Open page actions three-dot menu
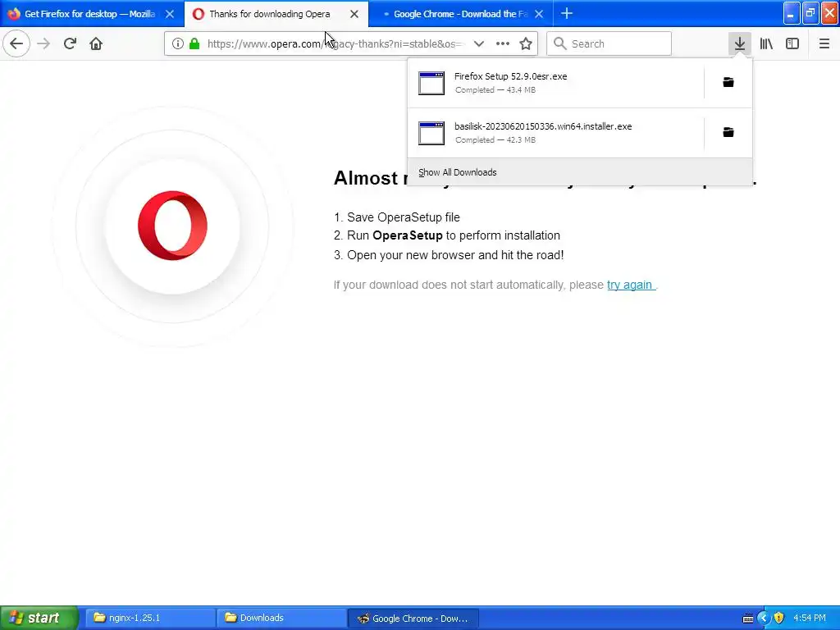840x630 pixels. click(503, 43)
